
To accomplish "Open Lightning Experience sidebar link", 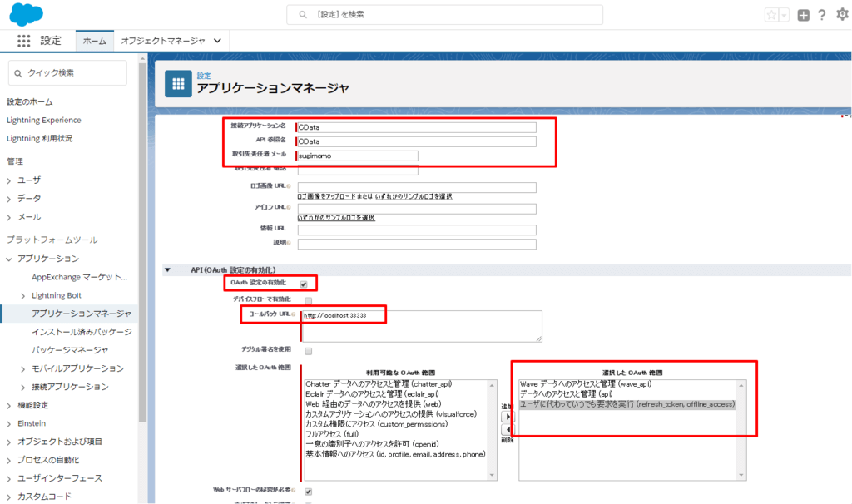I will click(x=43, y=120).
